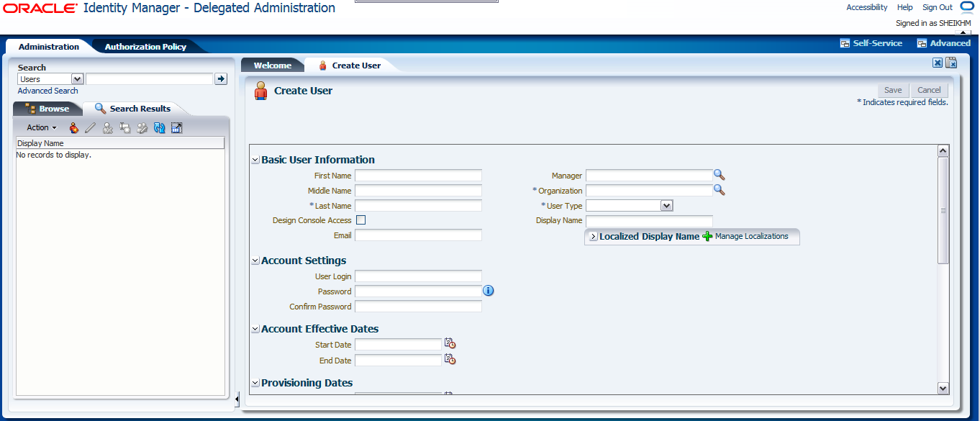Viewport: 980px width, 421px height.
Task: Click the form scrollbar up arrow
Action: pyautogui.click(x=943, y=150)
